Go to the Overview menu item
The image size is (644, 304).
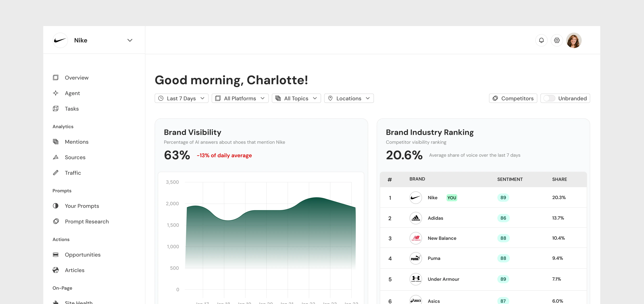pos(76,78)
